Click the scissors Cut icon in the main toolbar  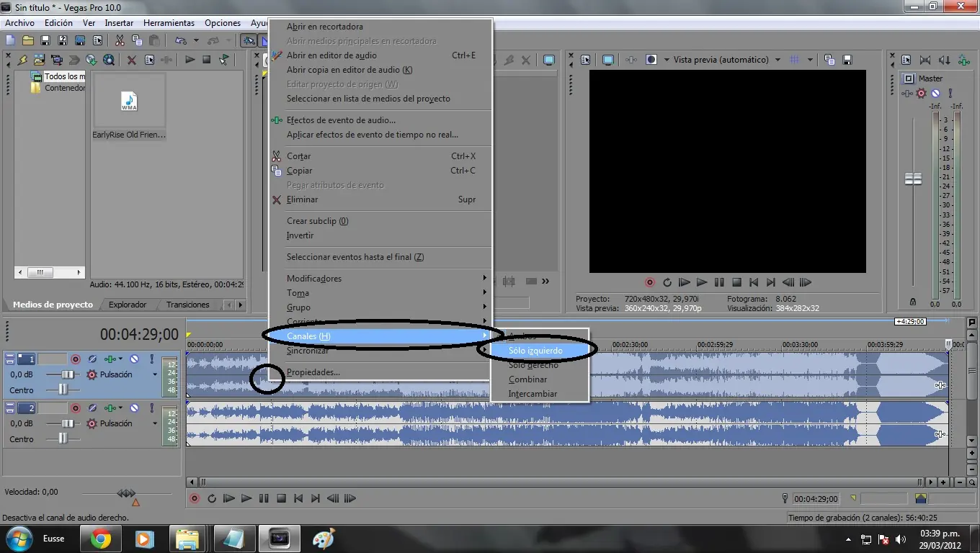(x=120, y=41)
